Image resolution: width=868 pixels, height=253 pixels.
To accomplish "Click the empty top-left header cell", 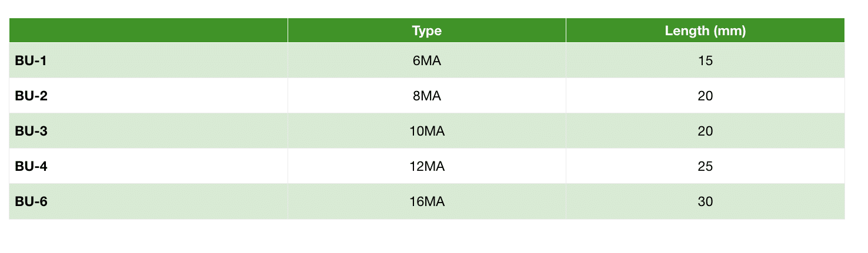I will click(148, 31).
